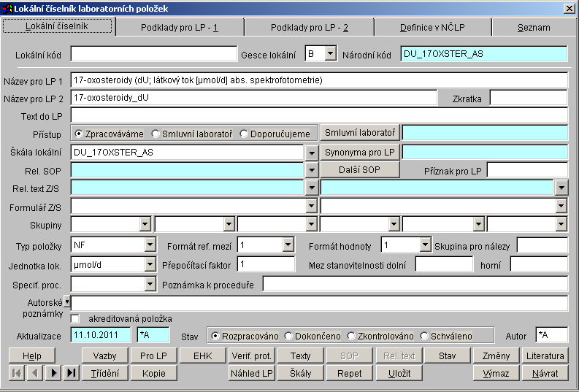The height and width of the screenshot is (392, 579).
Task: Open the Náhled LP preview button
Action: (x=251, y=373)
